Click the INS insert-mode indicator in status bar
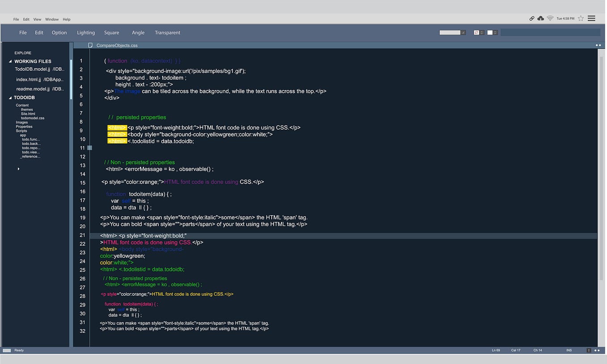The image size is (607, 364). 569,350
